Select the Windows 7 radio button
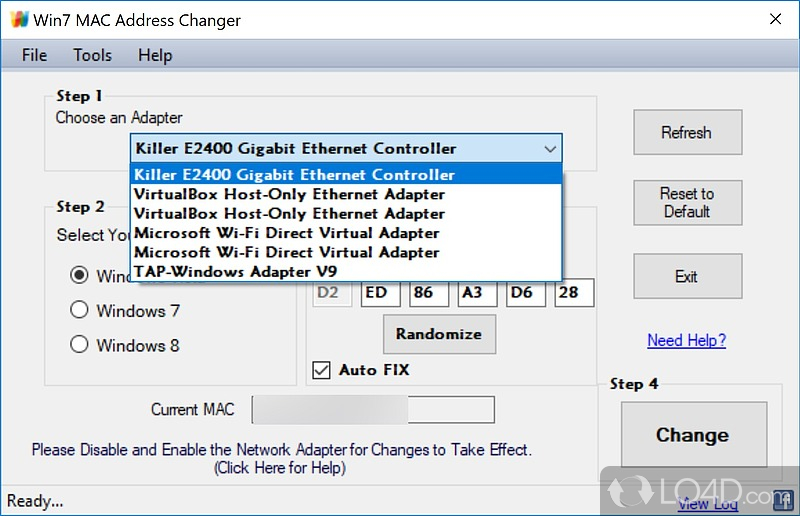800x516 pixels. tap(79, 310)
